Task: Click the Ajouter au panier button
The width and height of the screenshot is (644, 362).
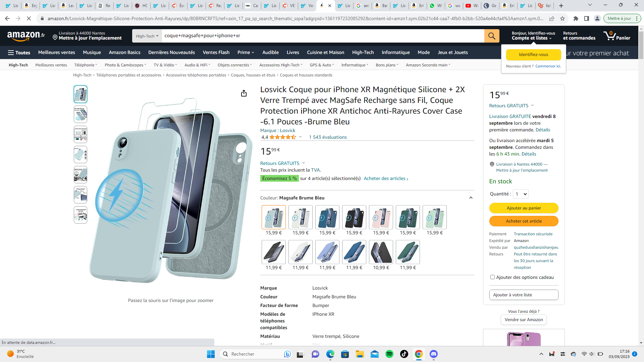Action: [x=524, y=208]
